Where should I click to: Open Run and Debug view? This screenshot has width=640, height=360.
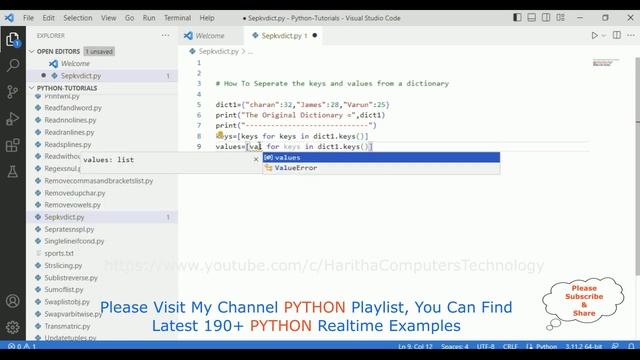[x=13, y=118]
